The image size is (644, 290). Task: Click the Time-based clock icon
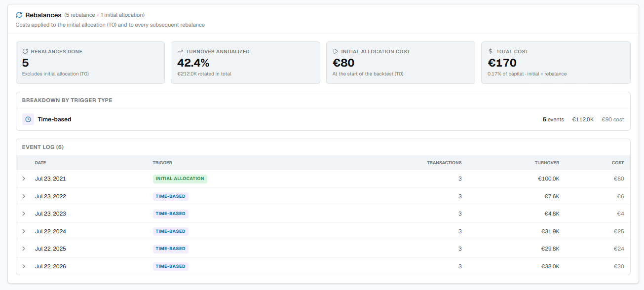pos(28,119)
